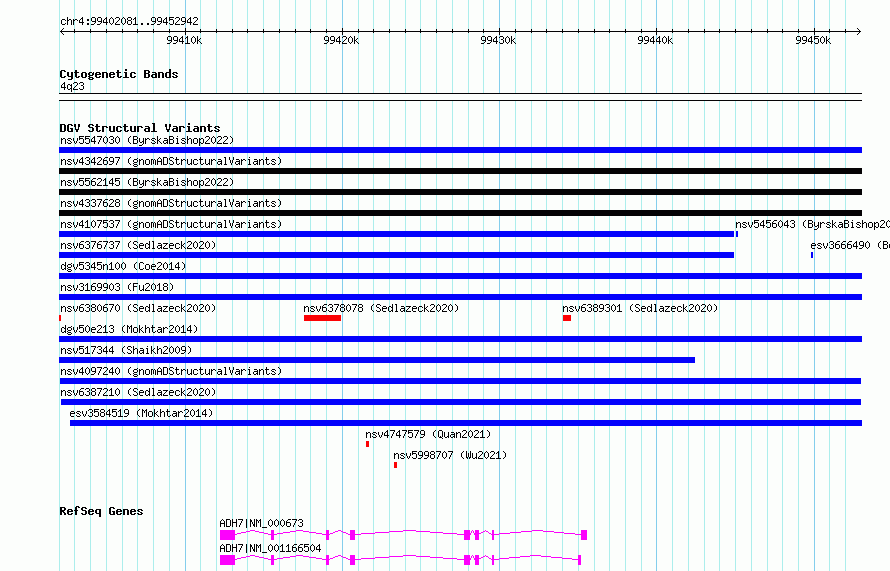This screenshot has height=571, width=890.
Task: Click the RefSeq Genes track title
Action: pos(101,511)
